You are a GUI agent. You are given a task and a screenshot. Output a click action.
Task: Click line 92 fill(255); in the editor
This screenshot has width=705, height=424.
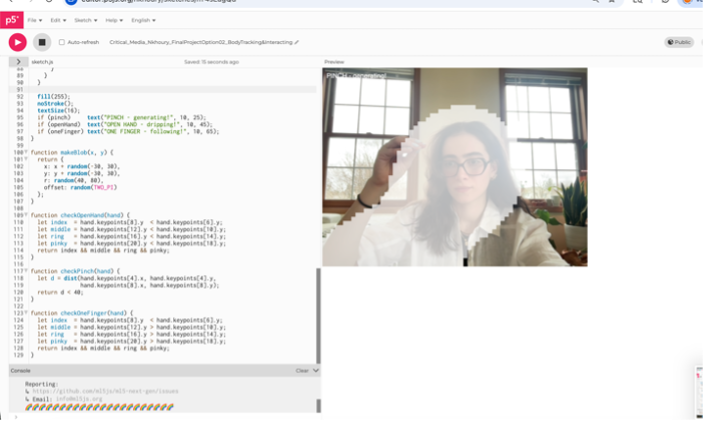(54, 97)
